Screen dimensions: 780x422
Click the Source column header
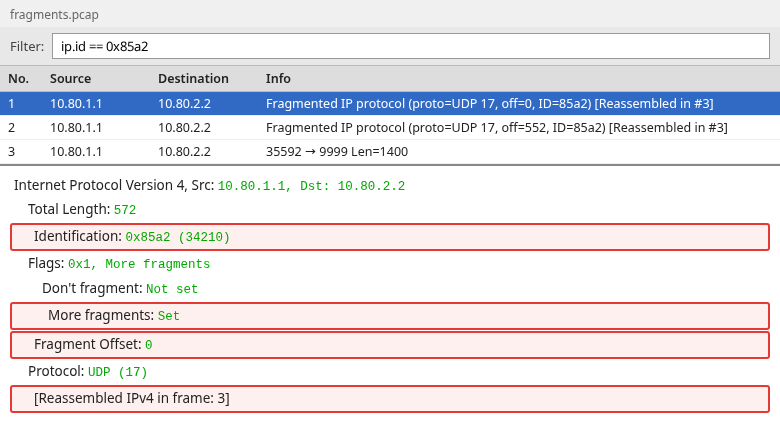click(x=70, y=79)
